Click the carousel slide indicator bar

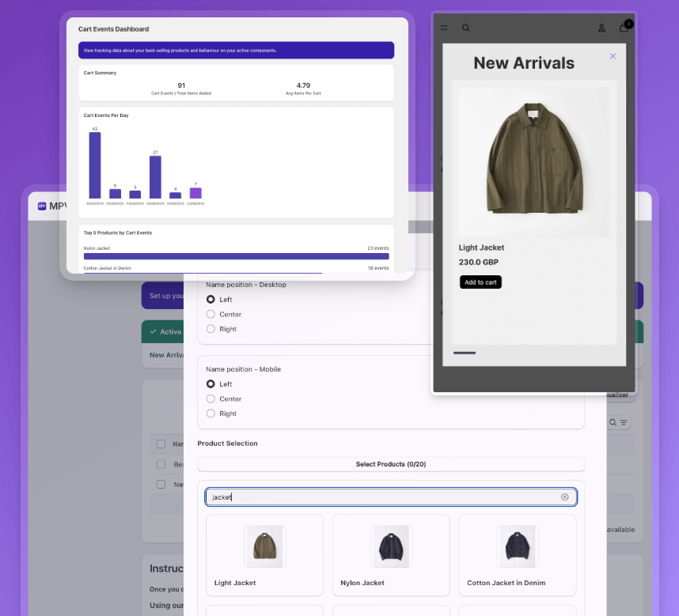click(465, 353)
